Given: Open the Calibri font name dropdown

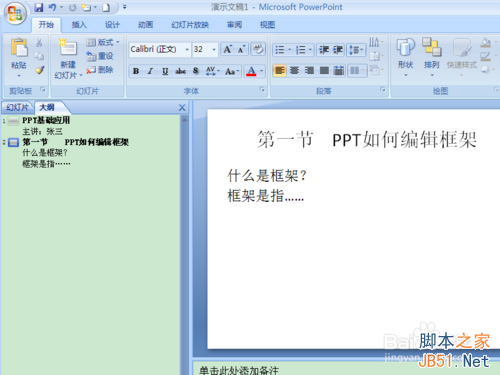Looking at the screenshot, I should click(187, 50).
